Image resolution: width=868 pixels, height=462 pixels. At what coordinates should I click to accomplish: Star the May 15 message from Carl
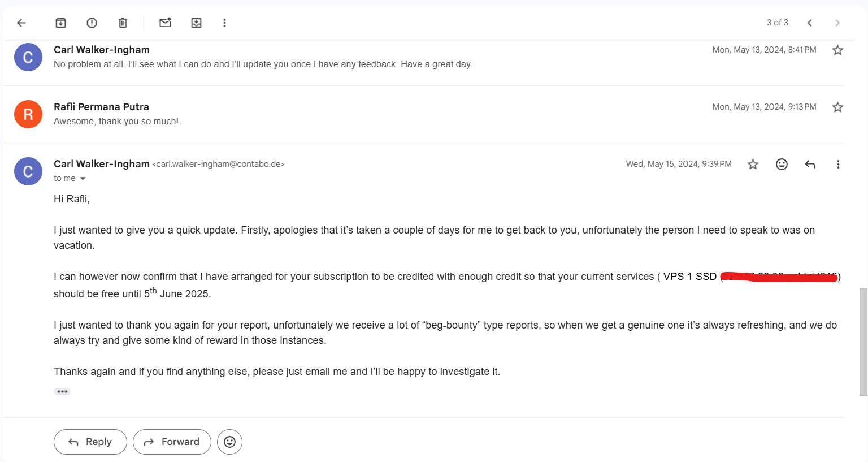[753, 165]
